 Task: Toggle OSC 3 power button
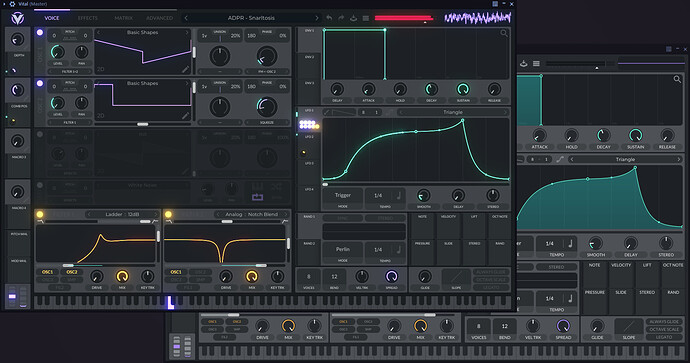tap(40, 134)
